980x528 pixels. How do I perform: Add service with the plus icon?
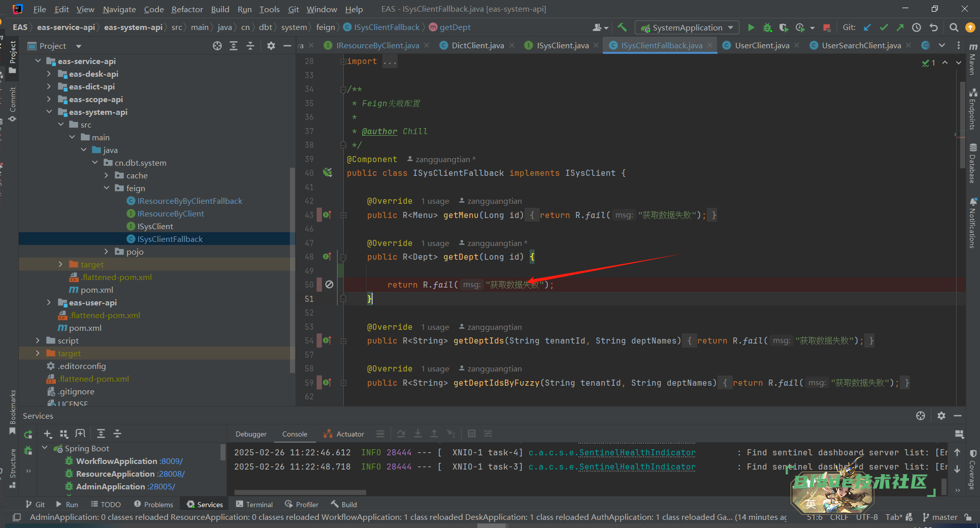point(48,434)
